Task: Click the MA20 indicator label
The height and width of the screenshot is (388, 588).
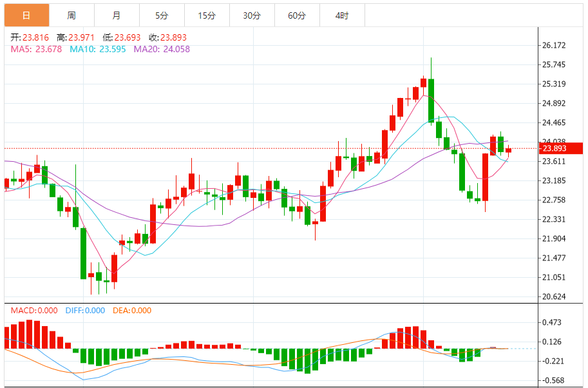Action: click(162, 49)
